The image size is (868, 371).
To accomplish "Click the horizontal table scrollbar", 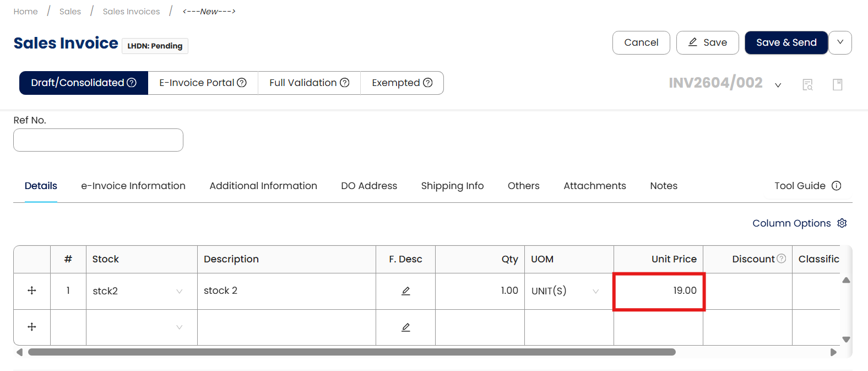I will [351, 352].
